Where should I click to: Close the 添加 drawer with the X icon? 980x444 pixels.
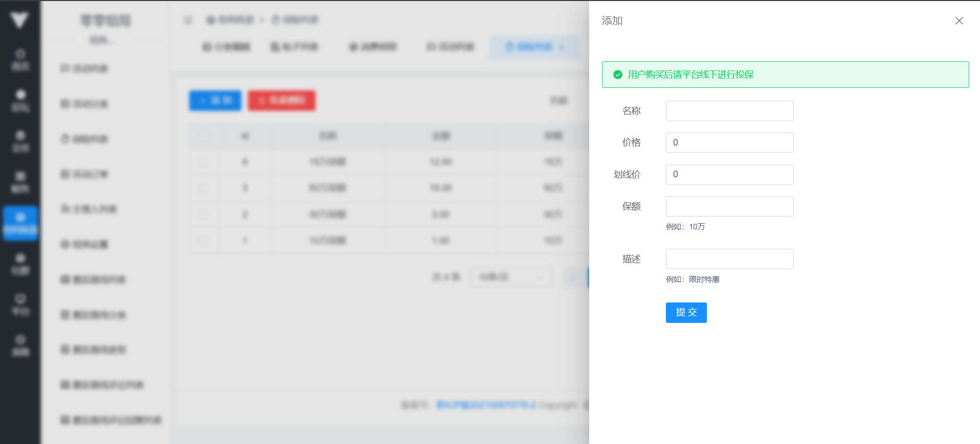tap(959, 21)
